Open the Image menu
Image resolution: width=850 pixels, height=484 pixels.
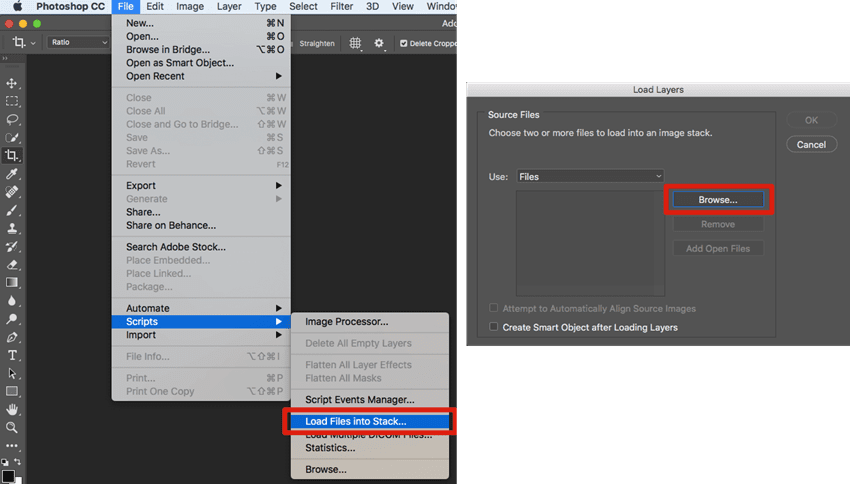[190, 7]
